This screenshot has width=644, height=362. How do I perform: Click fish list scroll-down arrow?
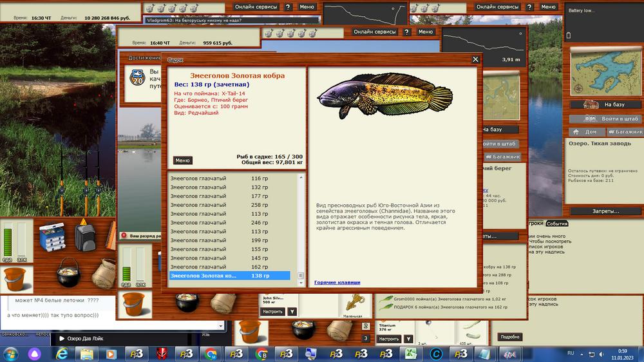[x=301, y=283]
